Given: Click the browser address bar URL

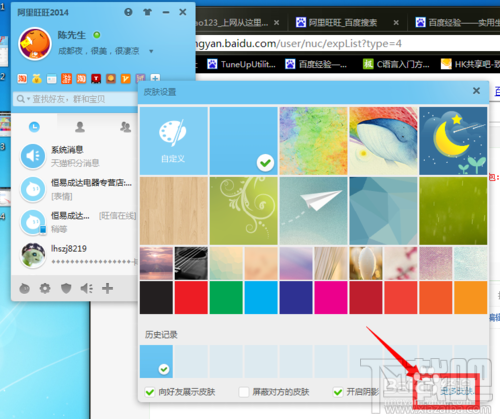Looking at the screenshot, I should (299, 44).
